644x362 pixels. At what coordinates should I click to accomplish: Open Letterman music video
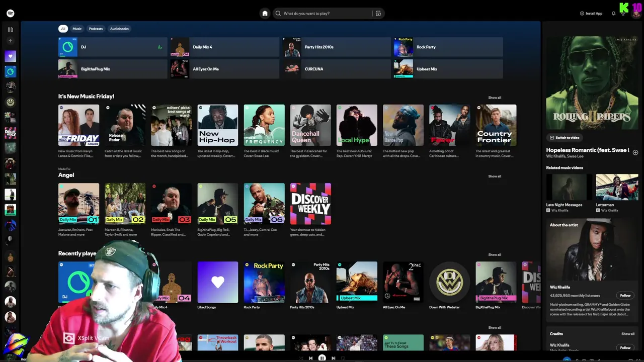click(617, 188)
